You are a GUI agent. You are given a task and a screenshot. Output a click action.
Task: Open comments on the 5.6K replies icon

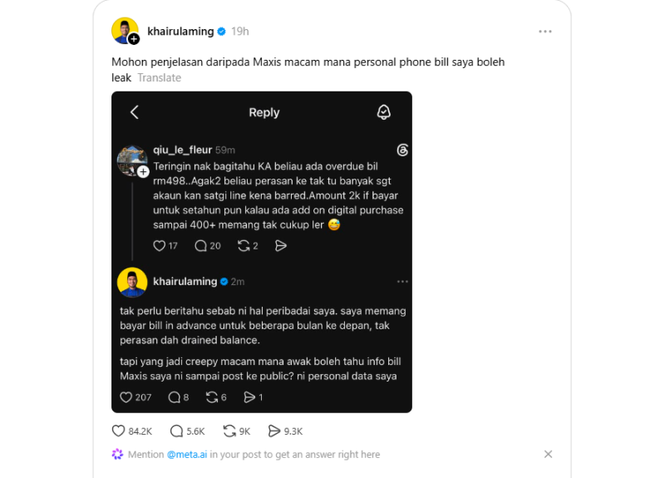coord(176,431)
